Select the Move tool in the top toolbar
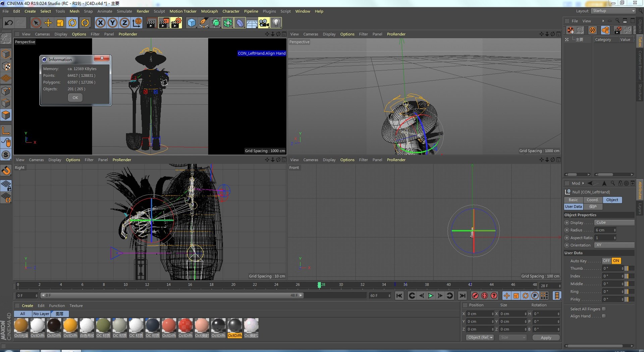Image resolution: width=644 pixels, height=352 pixels. [48, 23]
